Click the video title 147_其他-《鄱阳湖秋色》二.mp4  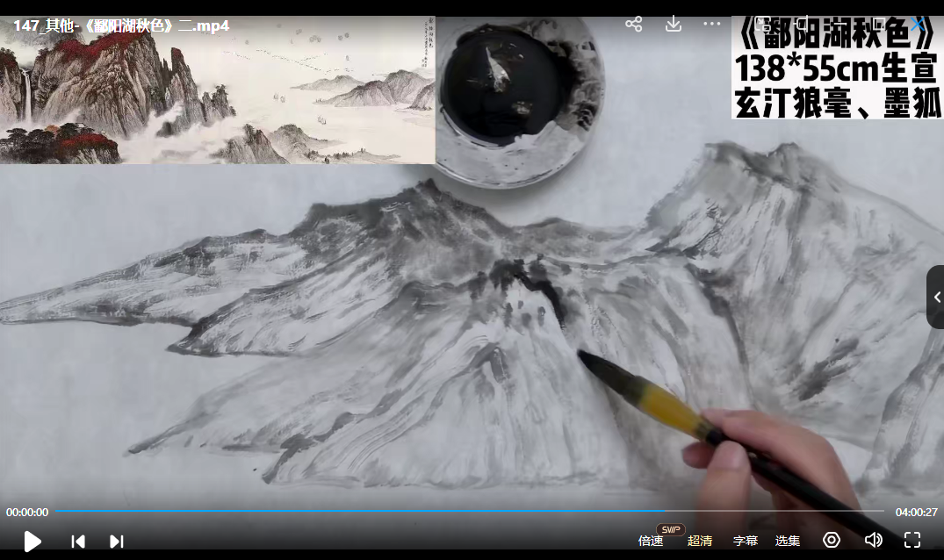click(x=121, y=25)
